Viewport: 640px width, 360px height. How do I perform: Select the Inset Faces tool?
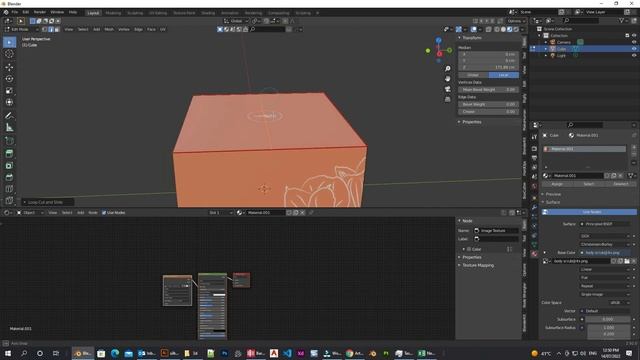pos(9,166)
